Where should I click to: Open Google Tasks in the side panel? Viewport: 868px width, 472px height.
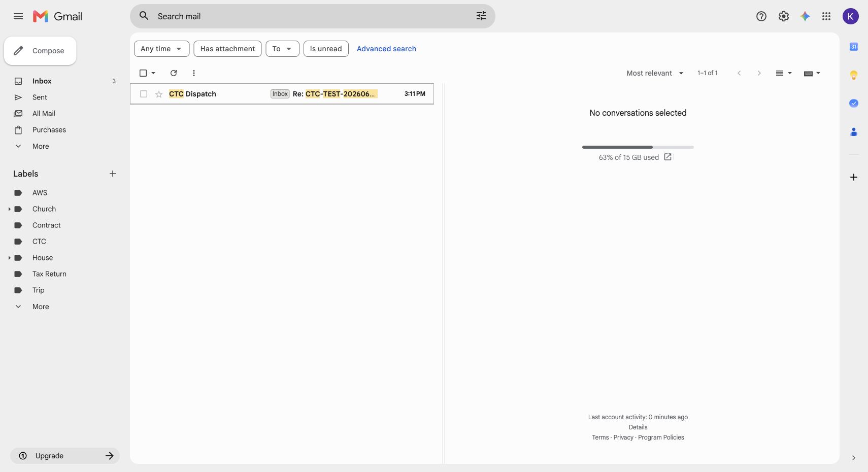[854, 104]
